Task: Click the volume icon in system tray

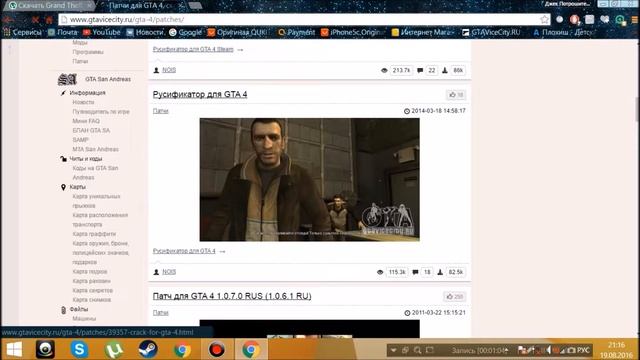Action: [x=549, y=350]
